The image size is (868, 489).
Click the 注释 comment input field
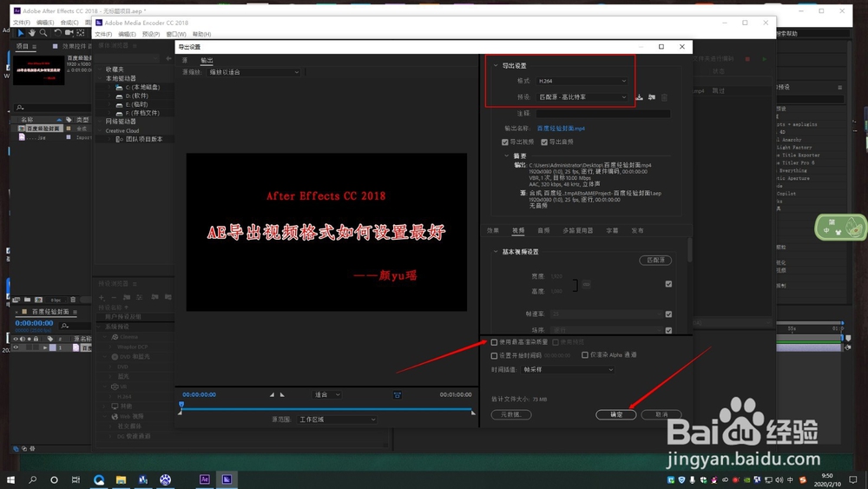(603, 114)
